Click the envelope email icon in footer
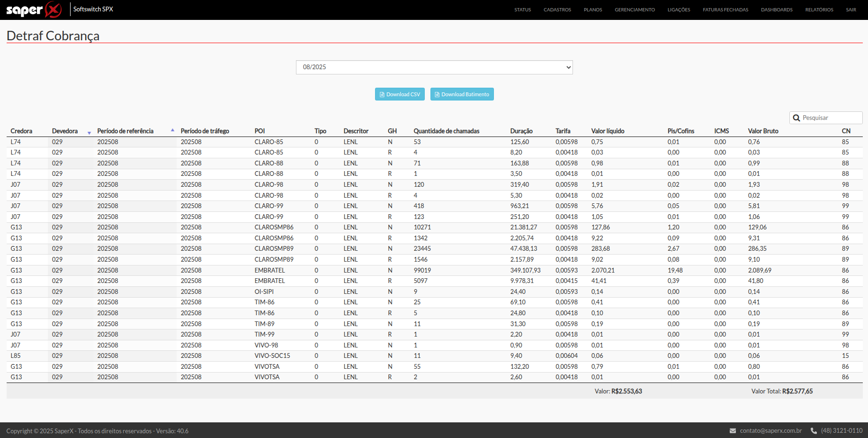This screenshot has width=868, height=438. (x=733, y=431)
